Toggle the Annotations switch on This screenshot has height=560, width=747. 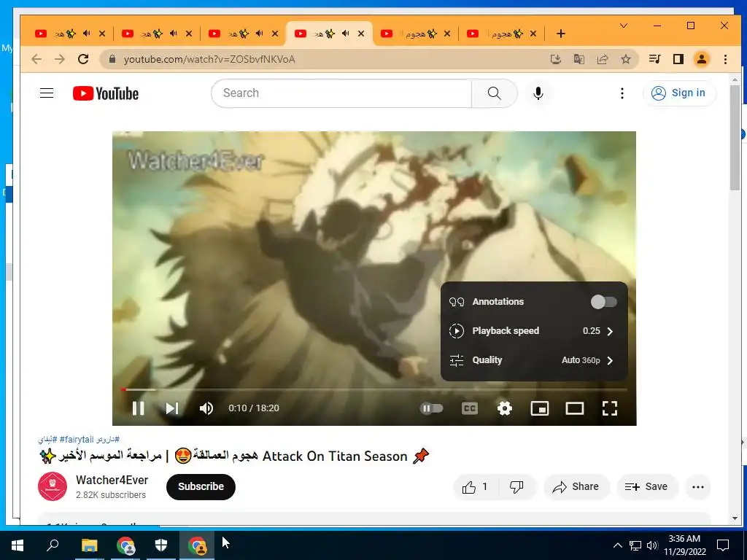pos(603,302)
